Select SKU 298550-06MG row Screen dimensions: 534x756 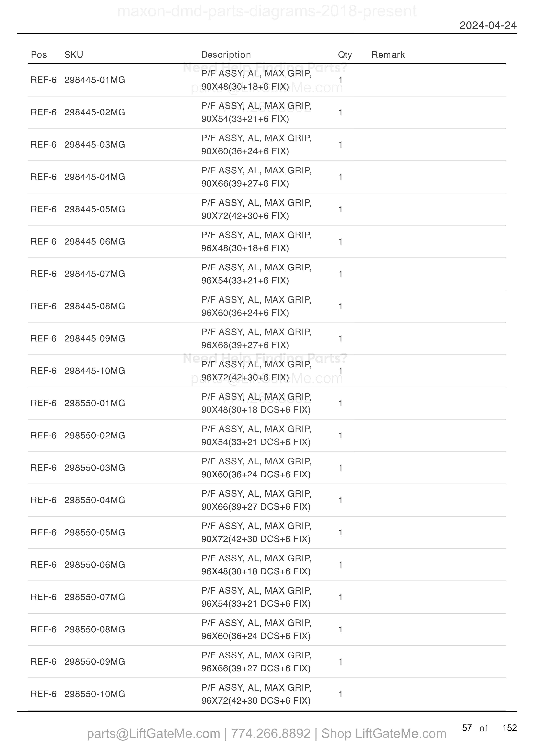(267, 565)
